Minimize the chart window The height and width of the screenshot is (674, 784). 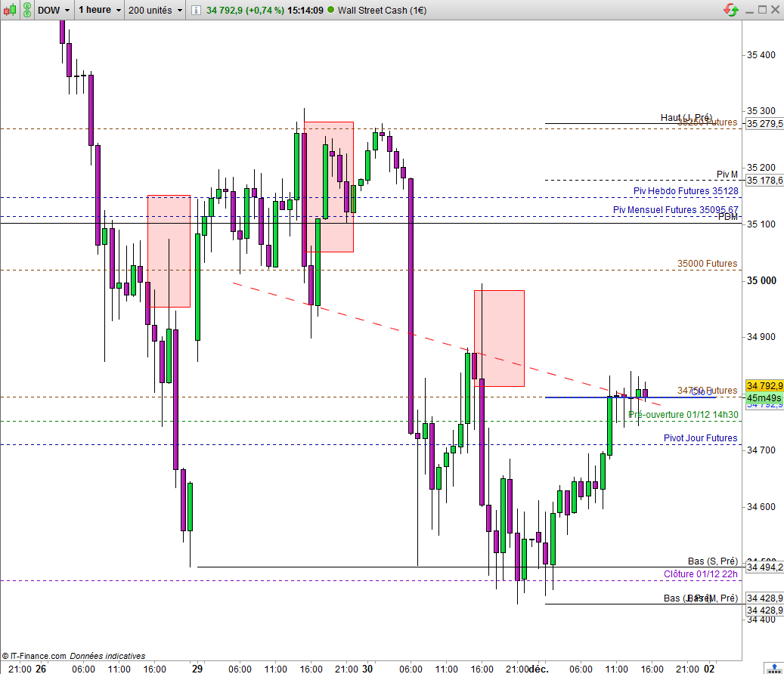(749, 10)
